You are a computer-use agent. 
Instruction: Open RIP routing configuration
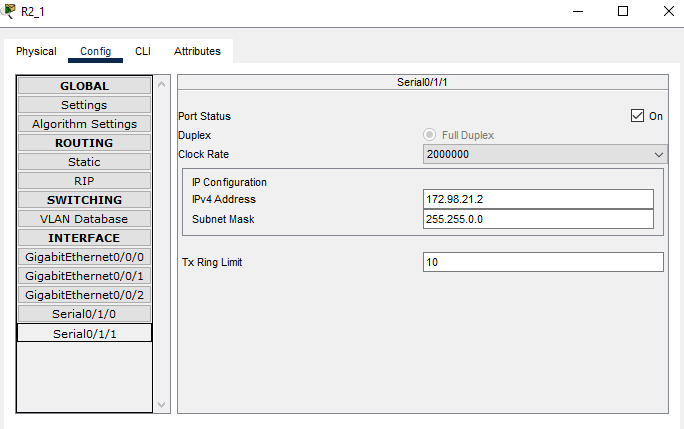click(84, 181)
